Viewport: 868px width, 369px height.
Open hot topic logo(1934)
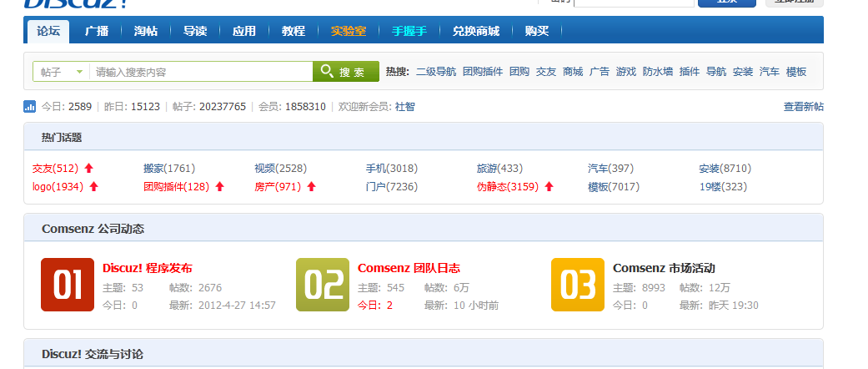coord(58,187)
